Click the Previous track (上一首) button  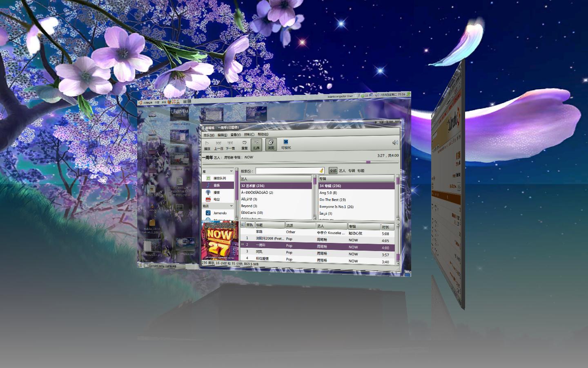[218, 145]
